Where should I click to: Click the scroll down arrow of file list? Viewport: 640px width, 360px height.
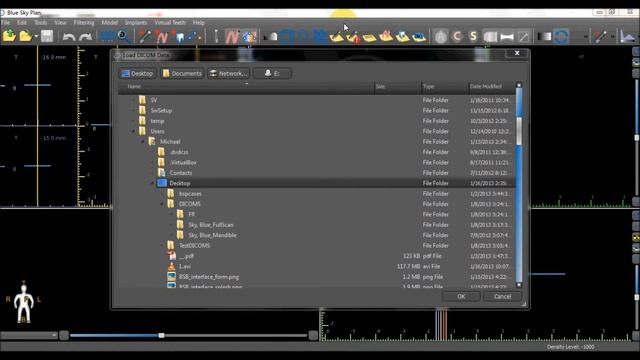coord(519,285)
